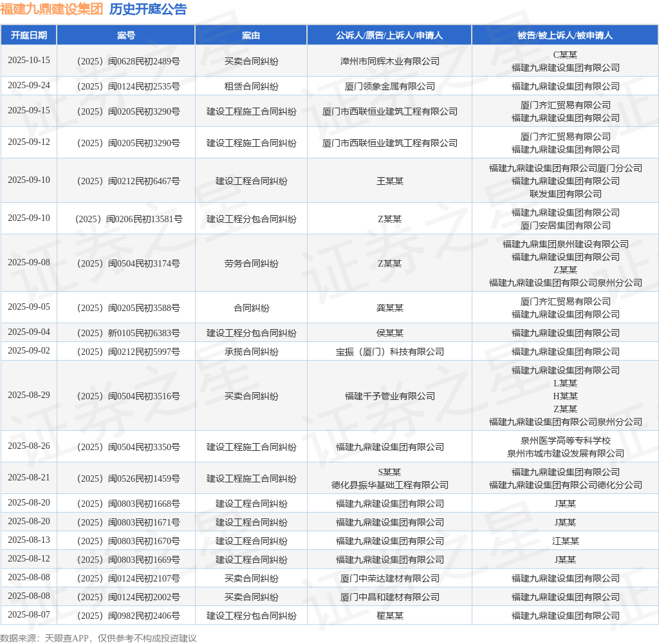Click defendant 泉州市城市建设发展有限公司
Viewport: 659px width, 644px height.
click(565, 454)
